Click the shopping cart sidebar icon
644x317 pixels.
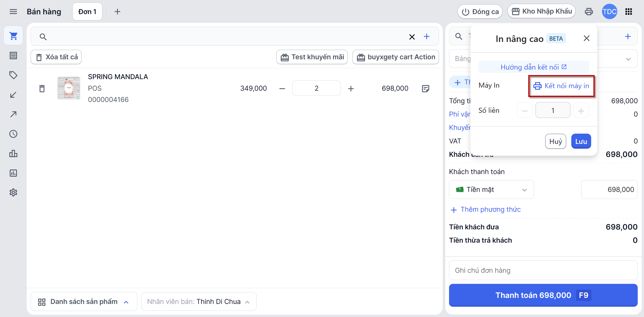[x=13, y=36]
